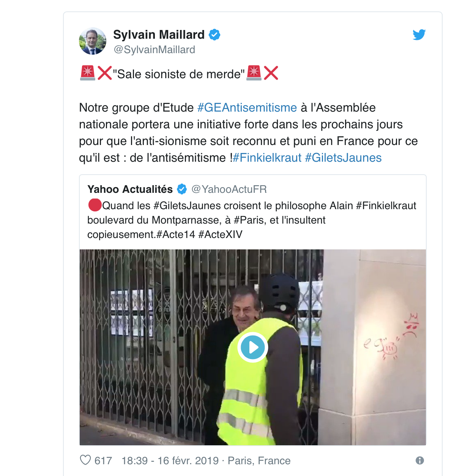The width and height of the screenshot is (476, 476).
Task: Click the @YahooActuFR handle
Action: coord(229,189)
